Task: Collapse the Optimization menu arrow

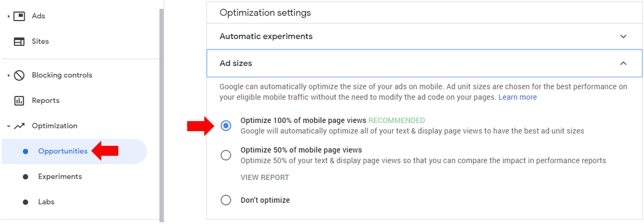Action: [9, 126]
